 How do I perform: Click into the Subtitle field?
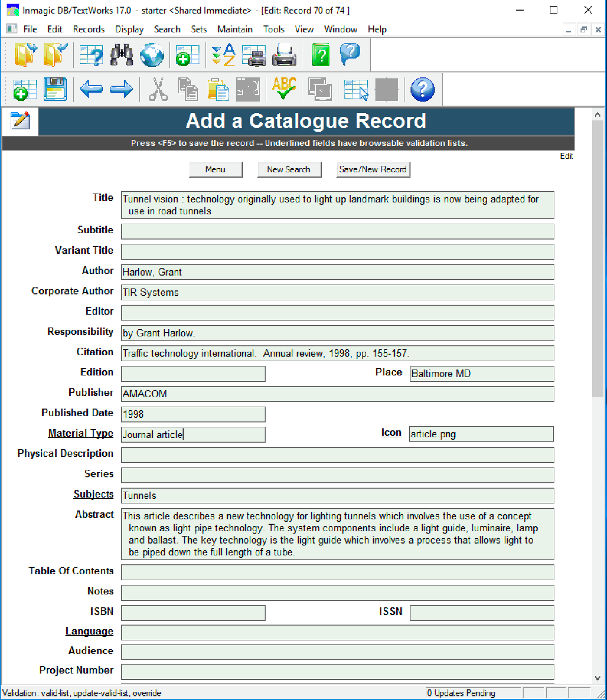[337, 231]
